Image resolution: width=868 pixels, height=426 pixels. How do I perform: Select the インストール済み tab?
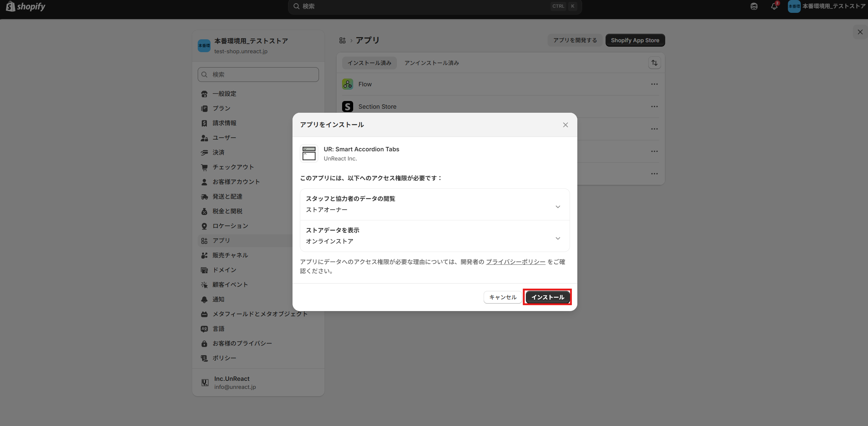[x=369, y=63]
